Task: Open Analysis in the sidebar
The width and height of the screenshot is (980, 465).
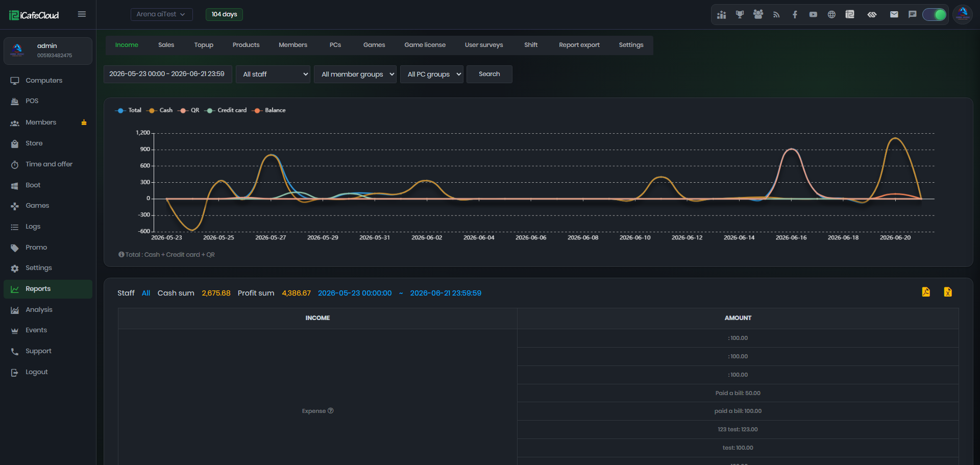Action: click(39, 310)
